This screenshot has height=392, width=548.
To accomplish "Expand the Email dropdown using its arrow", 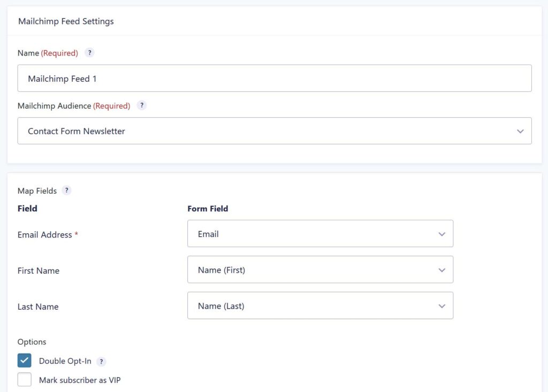I will tap(442, 234).
